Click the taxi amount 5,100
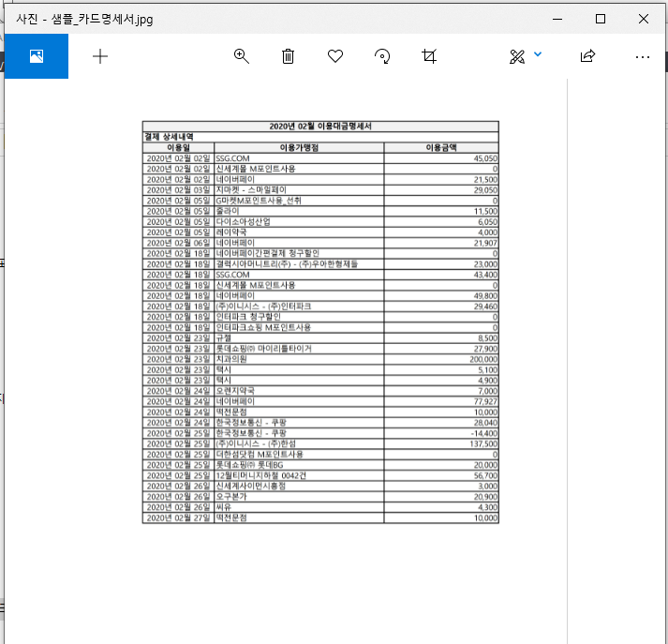This screenshot has width=668, height=644. (487, 370)
